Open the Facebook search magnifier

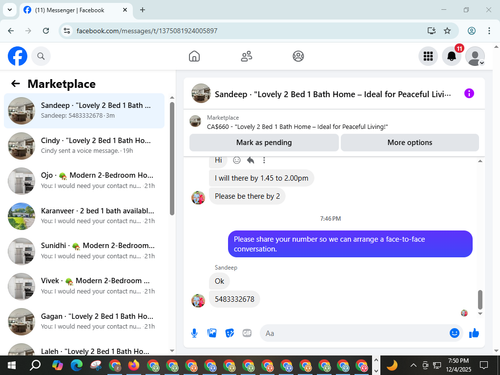tap(41, 56)
